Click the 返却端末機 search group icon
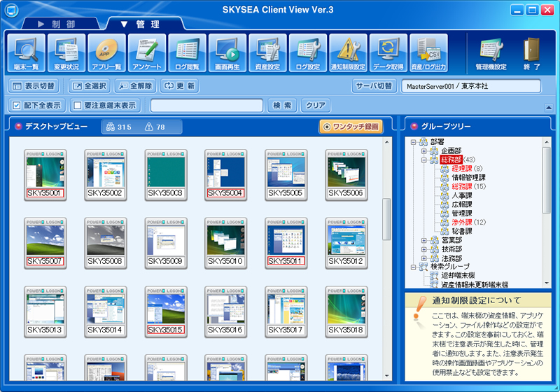Image resolution: width=560 pixels, height=392 pixels. click(x=434, y=276)
